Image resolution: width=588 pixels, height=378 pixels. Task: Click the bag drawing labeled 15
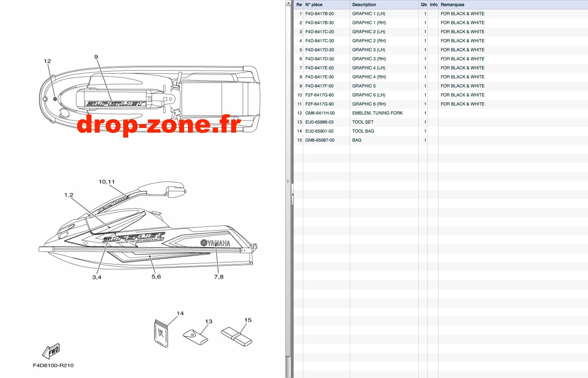pos(236,337)
